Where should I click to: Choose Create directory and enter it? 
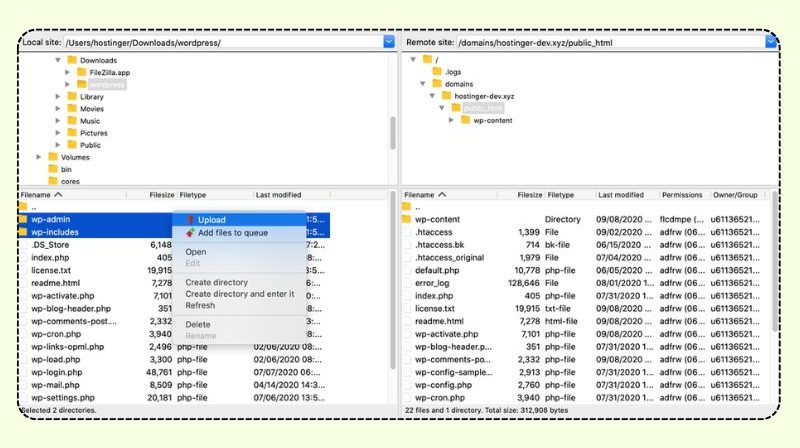click(240, 294)
